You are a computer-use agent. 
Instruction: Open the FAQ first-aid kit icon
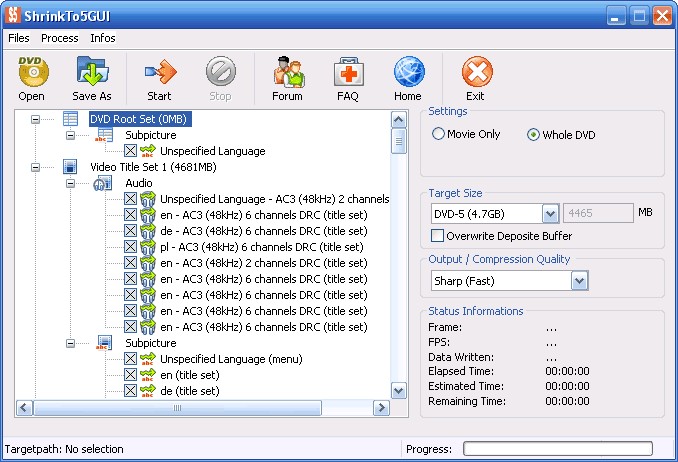coord(349,71)
